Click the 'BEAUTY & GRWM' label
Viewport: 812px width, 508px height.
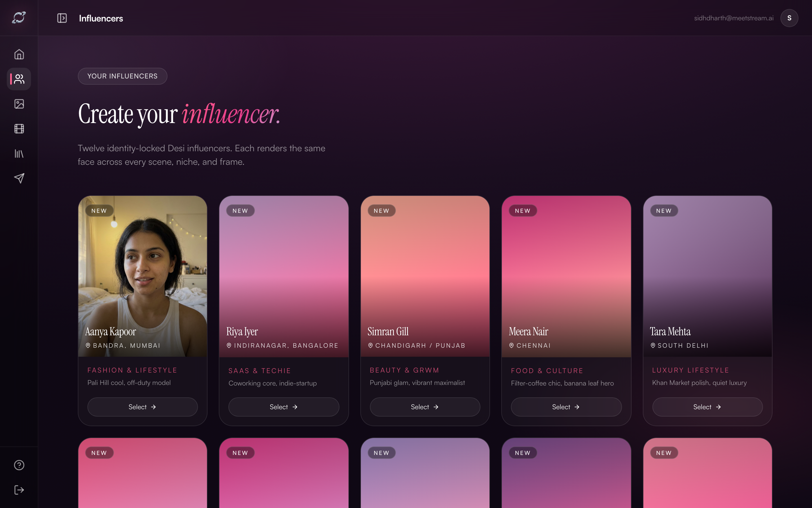(x=404, y=370)
